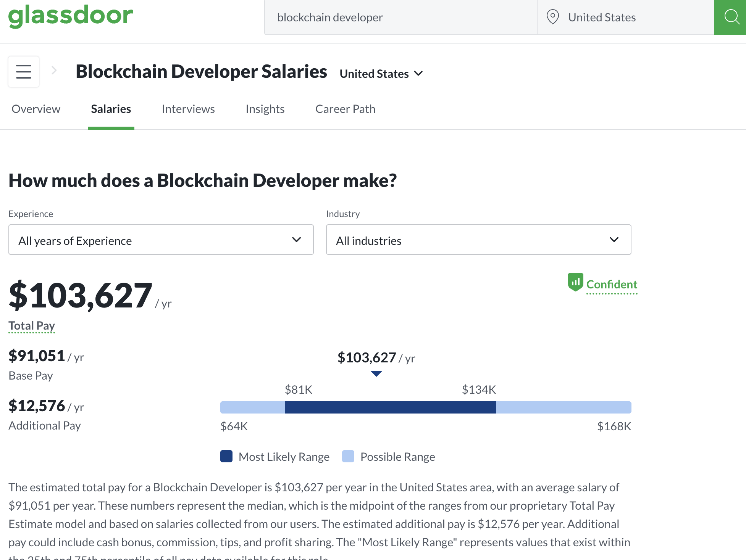Expand the United States location chevron
This screenshot has height=560, width=746.
(419, 73)
